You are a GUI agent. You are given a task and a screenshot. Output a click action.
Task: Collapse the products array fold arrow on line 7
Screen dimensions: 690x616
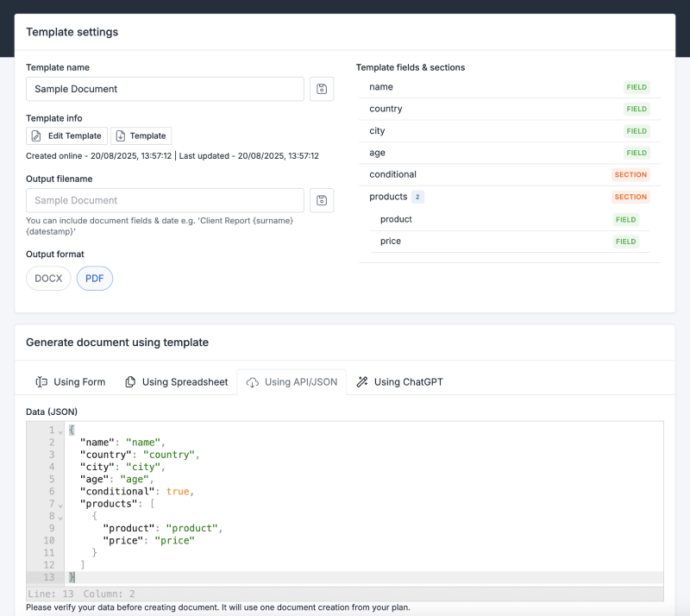pyautogui.click(x=60, y=505)
